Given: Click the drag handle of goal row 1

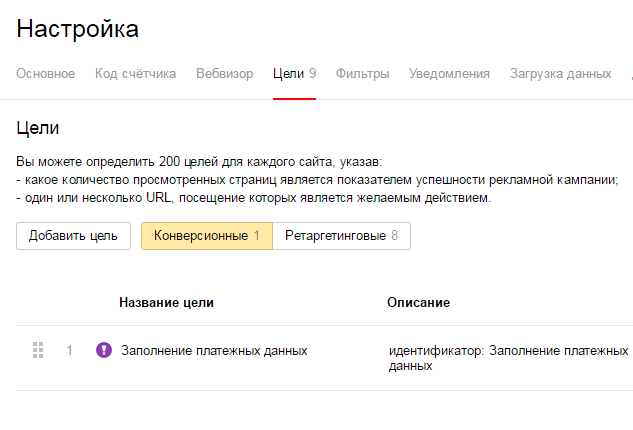Looking at the screenshot, I should 39,350.
